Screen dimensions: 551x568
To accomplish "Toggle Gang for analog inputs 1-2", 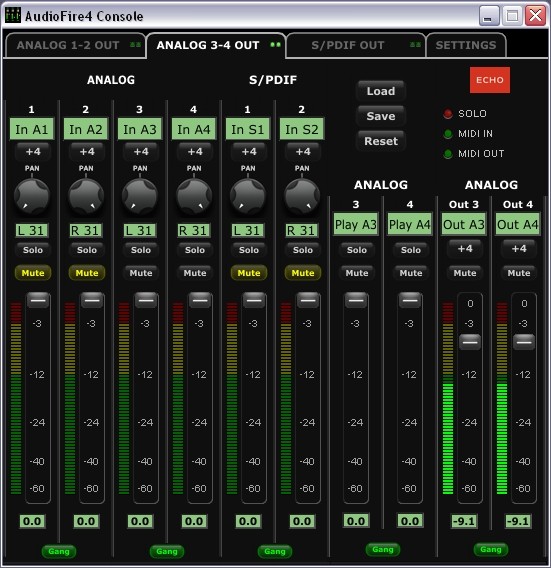I will [x=59, y=551].
